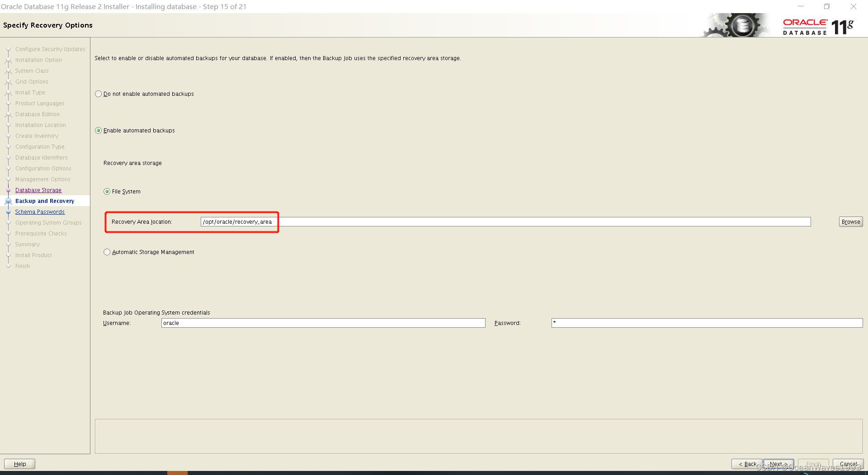This screenshot has height=475, width=868.
Task: Click the Browse button
Action: [x=851, y=222]
